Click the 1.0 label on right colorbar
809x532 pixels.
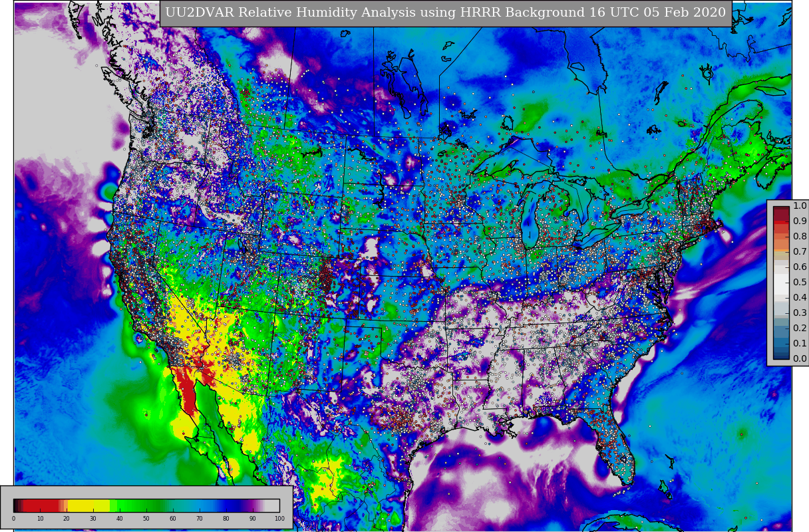click(800, 205)
